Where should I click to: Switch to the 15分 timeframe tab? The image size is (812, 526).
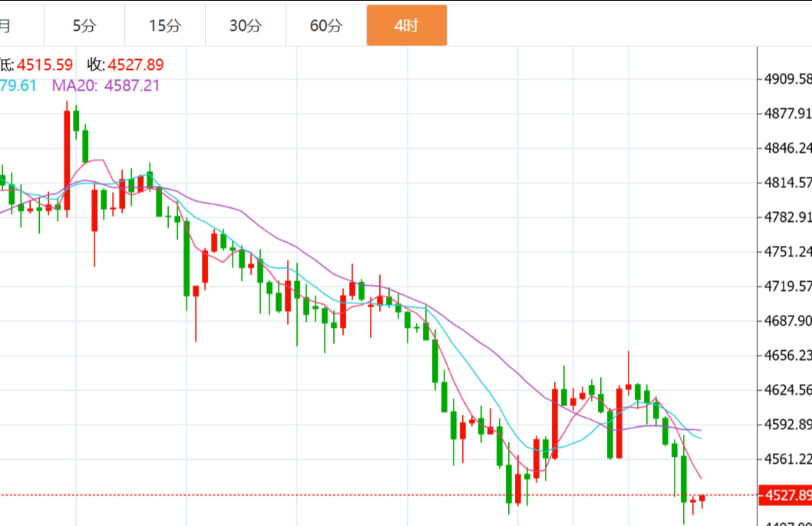click(165, 25)
